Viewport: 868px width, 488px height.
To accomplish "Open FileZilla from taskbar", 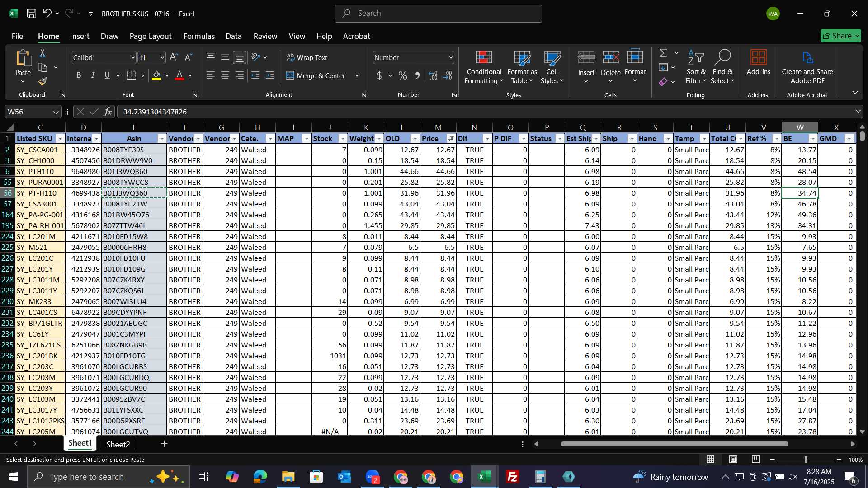I will coord(512,477).
